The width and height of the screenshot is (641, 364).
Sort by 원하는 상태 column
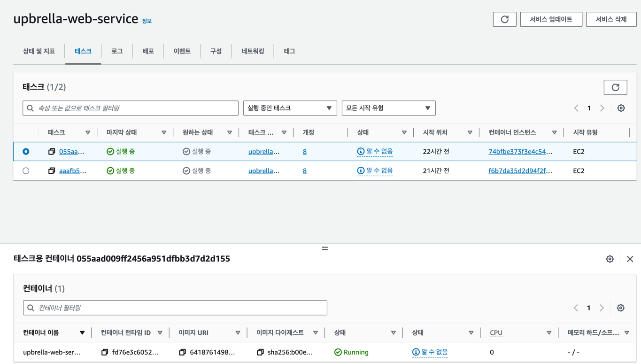click(230, 133)
